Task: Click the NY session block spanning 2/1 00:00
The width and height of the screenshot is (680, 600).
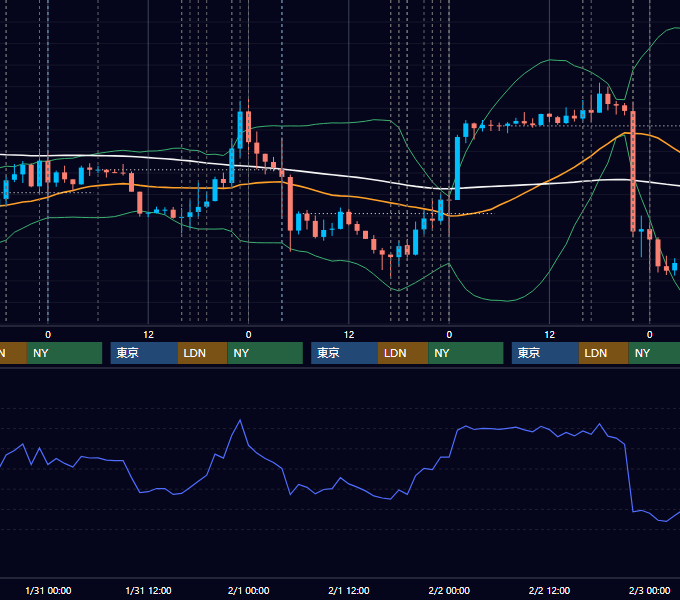Action: 265,353
